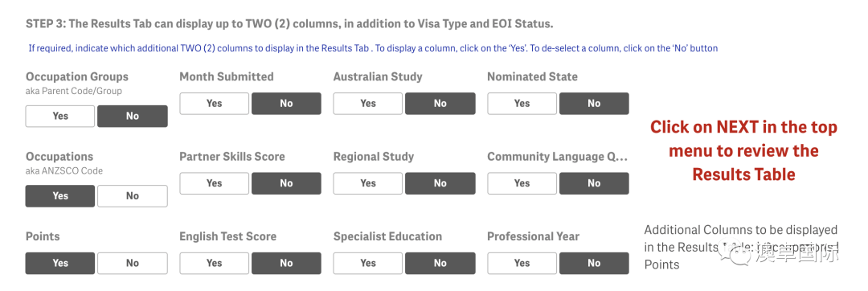
Task: Click No under Professional Year
Action: [594, 264]
